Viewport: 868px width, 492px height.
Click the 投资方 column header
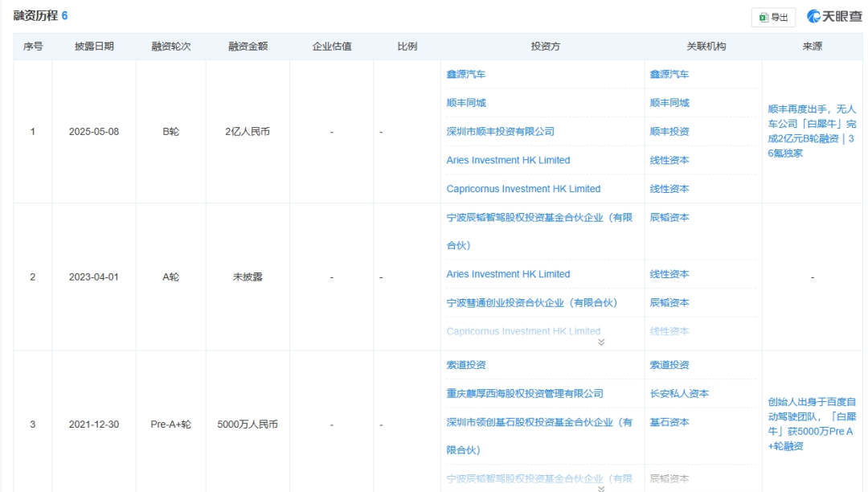(545, 47)
